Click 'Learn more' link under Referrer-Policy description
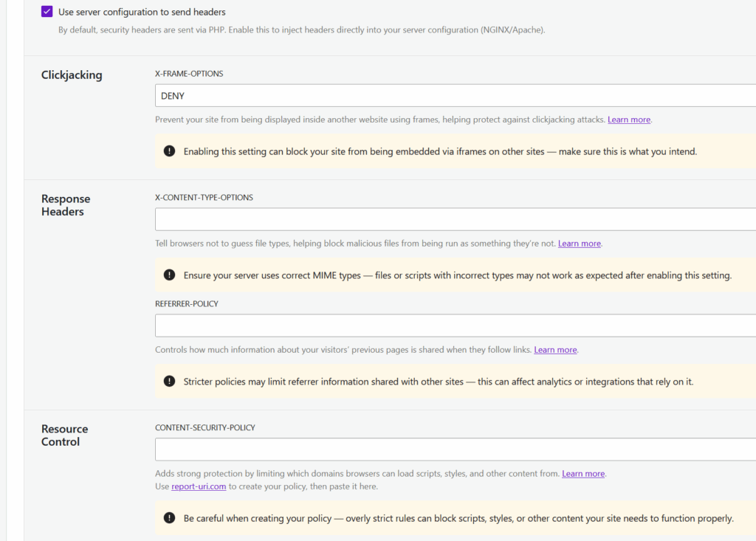 [555, 350]
